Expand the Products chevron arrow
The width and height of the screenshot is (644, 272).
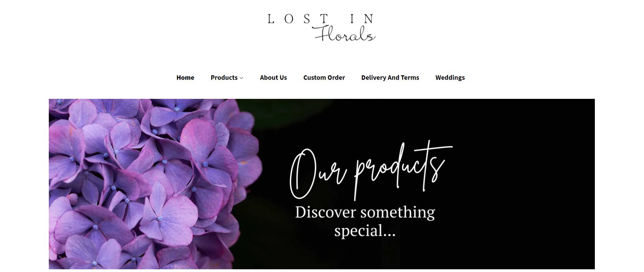241,78
